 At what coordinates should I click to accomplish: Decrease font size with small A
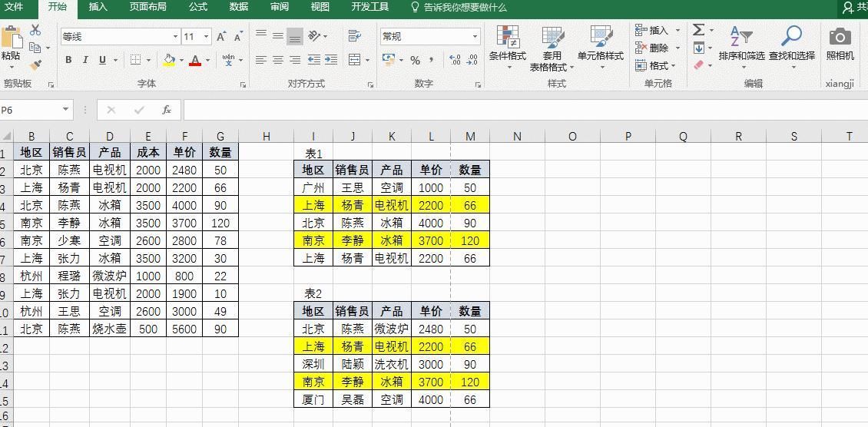click(x=238, y=37)
